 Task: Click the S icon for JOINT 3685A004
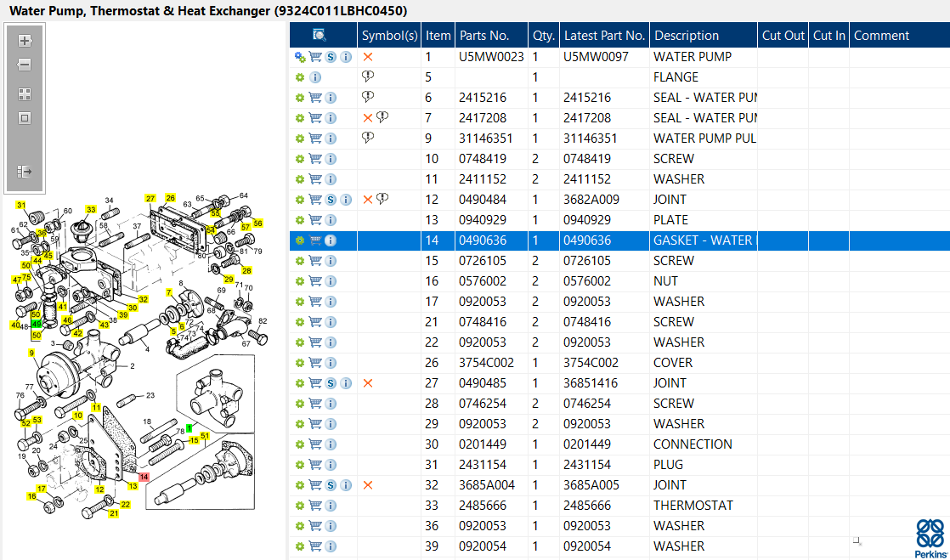pyautogui.click(x=331, y=485)
